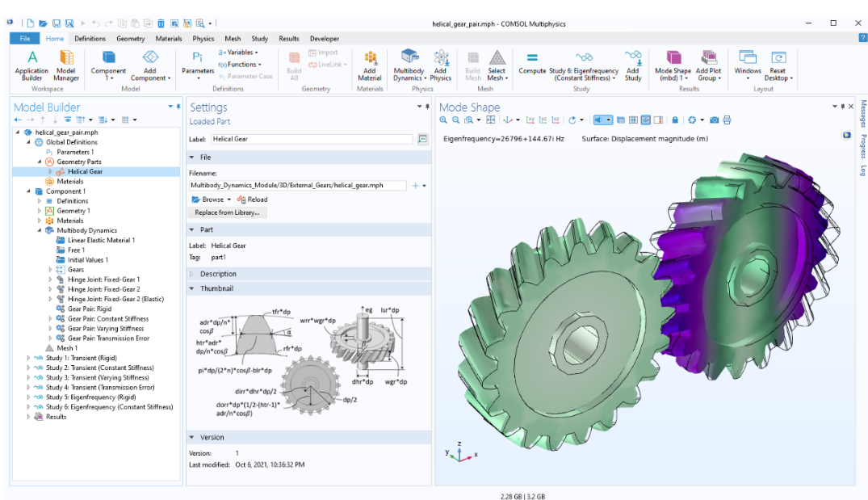This screenshot has width=868, height=500.
Task: Click the New file icon
Action: click(31, 23)
